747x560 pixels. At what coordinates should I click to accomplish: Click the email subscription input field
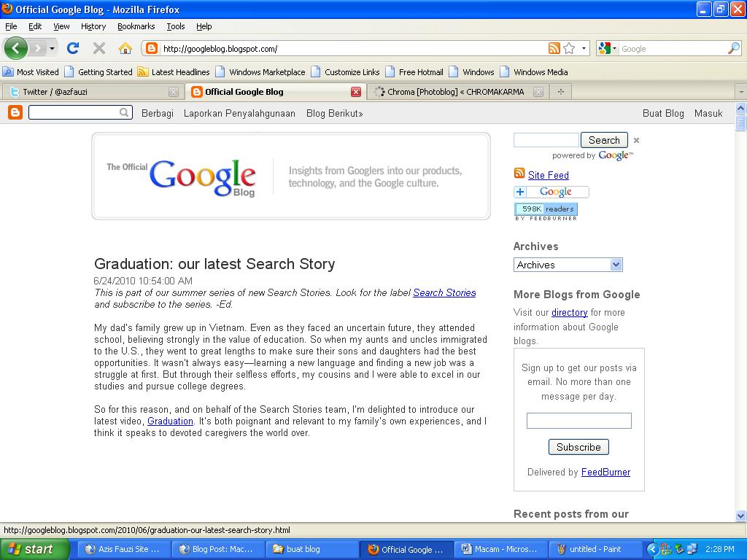click(578, 421)
